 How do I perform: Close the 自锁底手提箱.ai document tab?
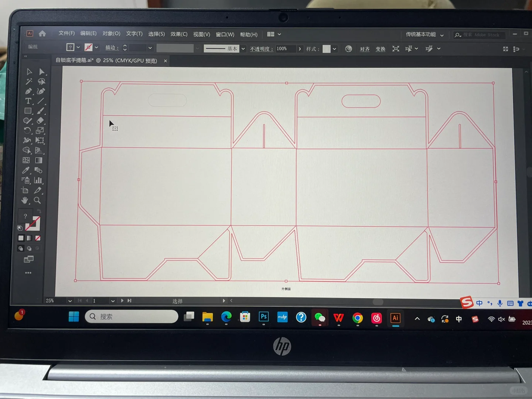click(166, 61)
